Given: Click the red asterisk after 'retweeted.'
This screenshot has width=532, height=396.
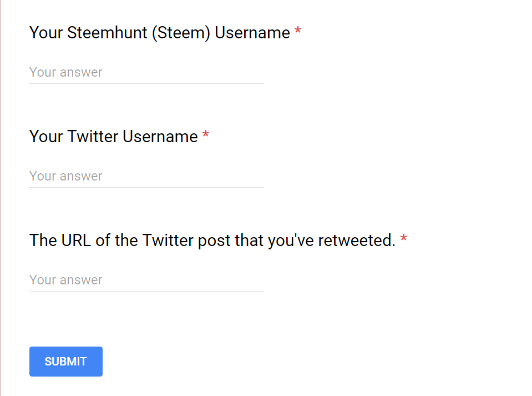Looking at the screenshot, I should (x=403, y=238).
